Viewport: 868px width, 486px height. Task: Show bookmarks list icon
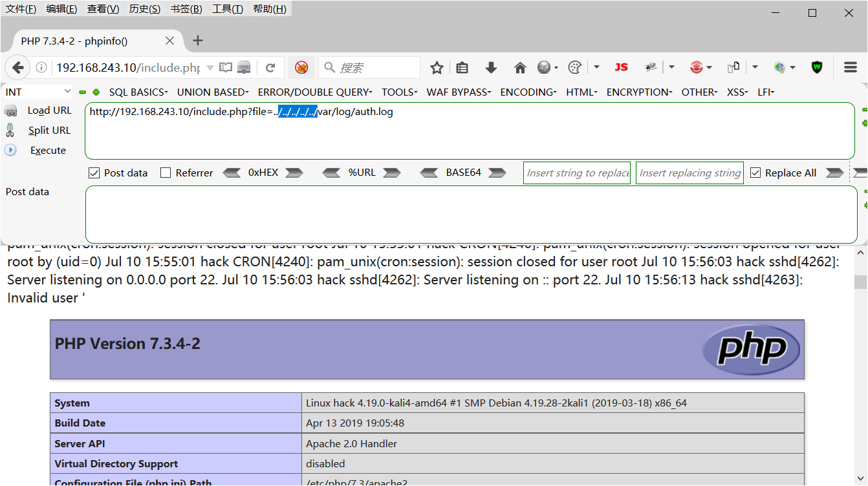(x=462, y=67)
